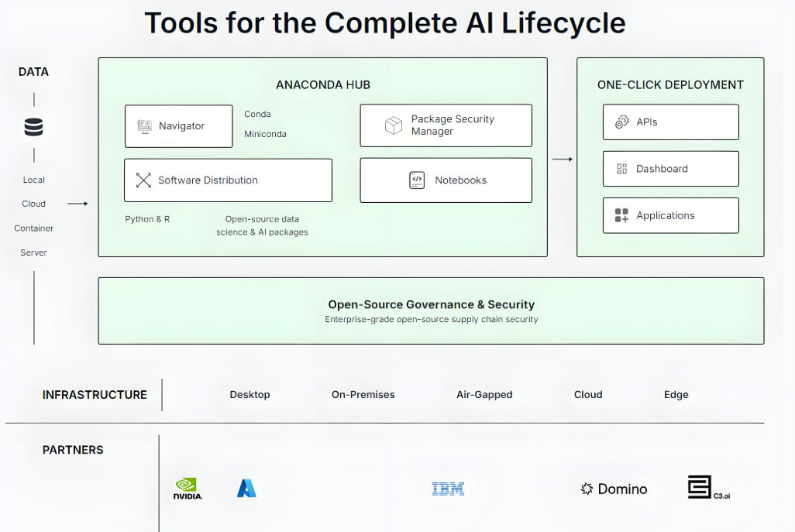The image size is (795, 532).
Task: Click the Conda label
Action: point(257,114)
